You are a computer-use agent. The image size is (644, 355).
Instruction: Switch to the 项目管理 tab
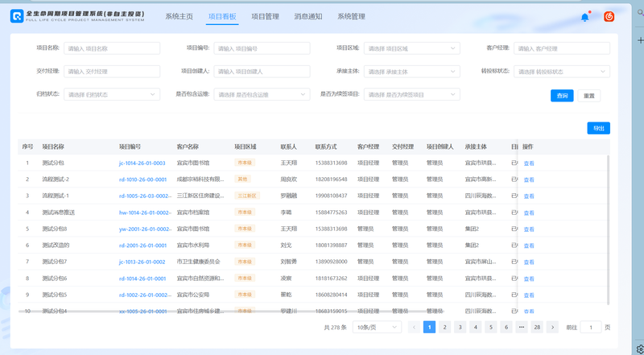point(265,17)
